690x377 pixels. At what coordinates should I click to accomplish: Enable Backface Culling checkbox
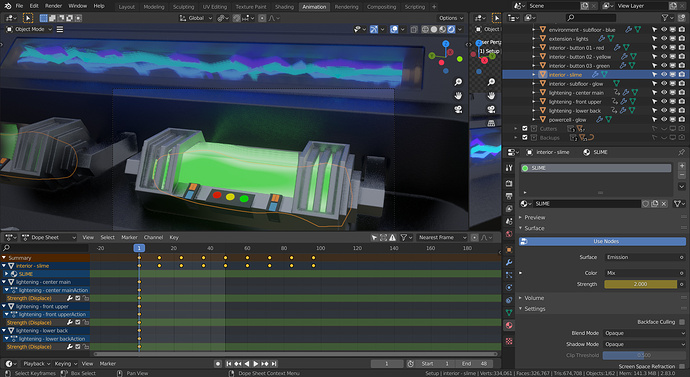tap(682, 322)
